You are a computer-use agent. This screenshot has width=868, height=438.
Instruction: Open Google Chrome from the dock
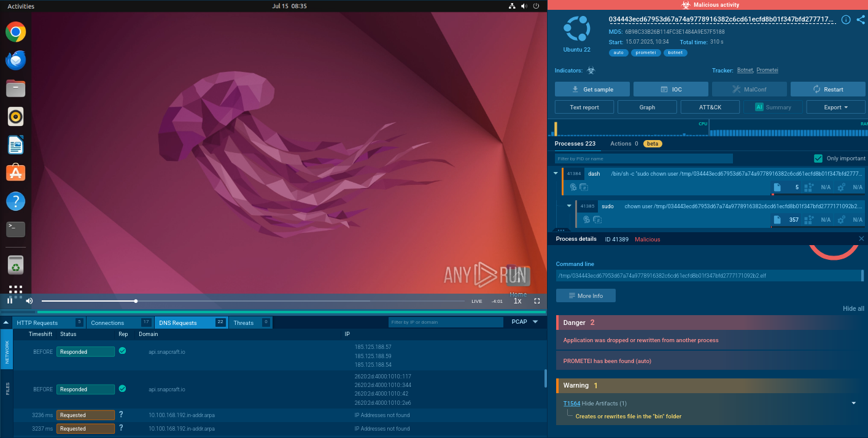tap(15, 32)
